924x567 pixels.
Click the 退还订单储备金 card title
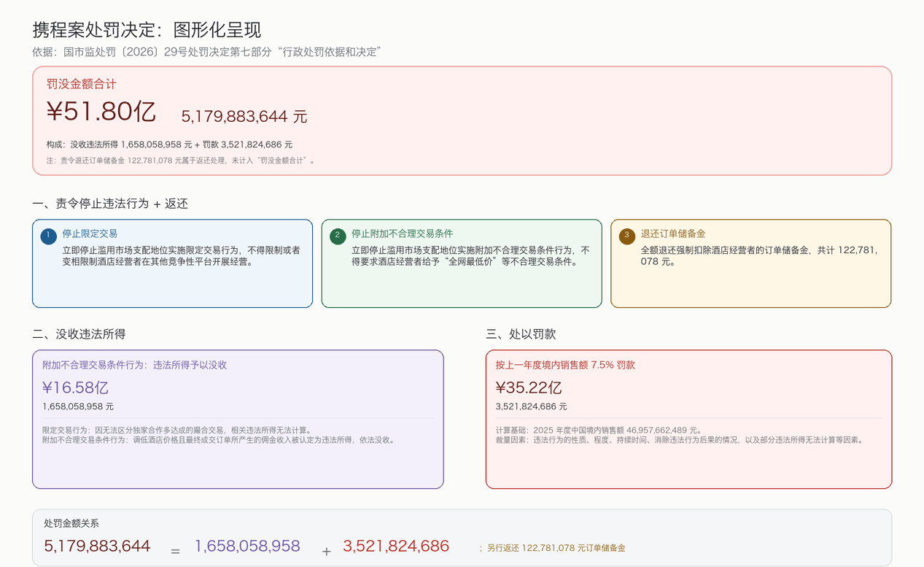pos(673,234)
